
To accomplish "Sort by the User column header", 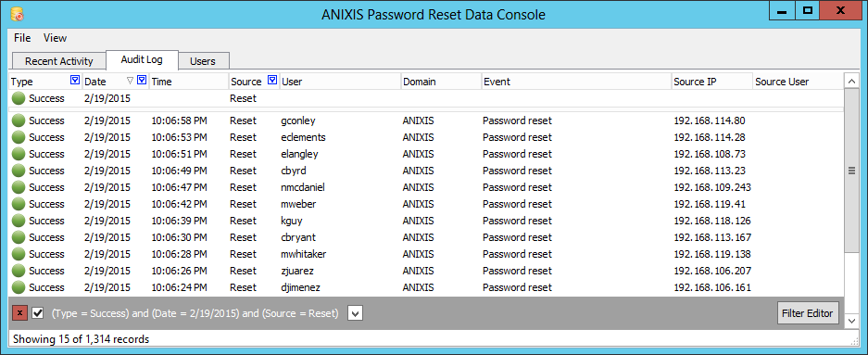I will pos(340,82).
